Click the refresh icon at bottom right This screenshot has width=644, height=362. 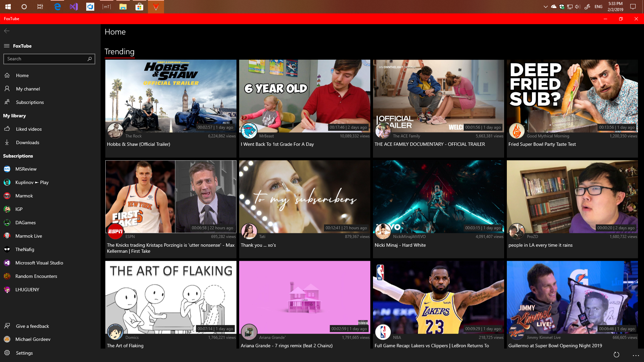click(x=616, y=355)
